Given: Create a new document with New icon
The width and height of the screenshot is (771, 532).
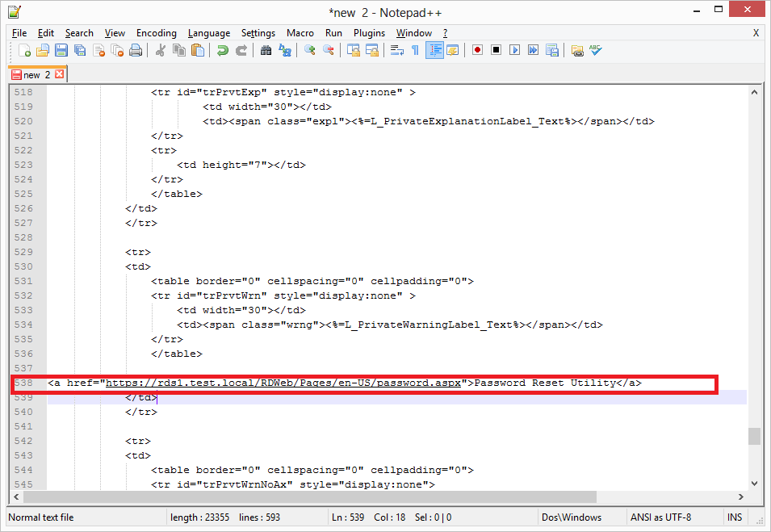Looking at the screenshot, I should point(24,50).
